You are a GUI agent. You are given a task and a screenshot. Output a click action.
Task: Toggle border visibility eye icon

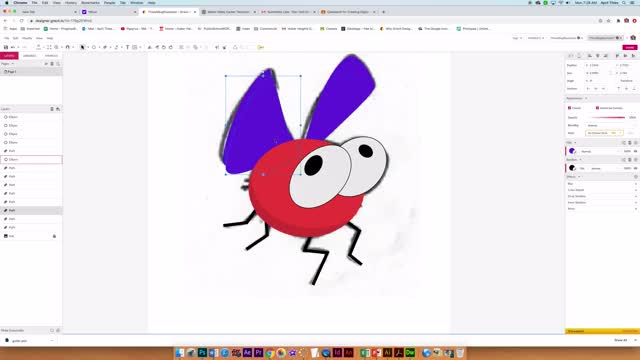pyautogui.click(x=636, y=168)
